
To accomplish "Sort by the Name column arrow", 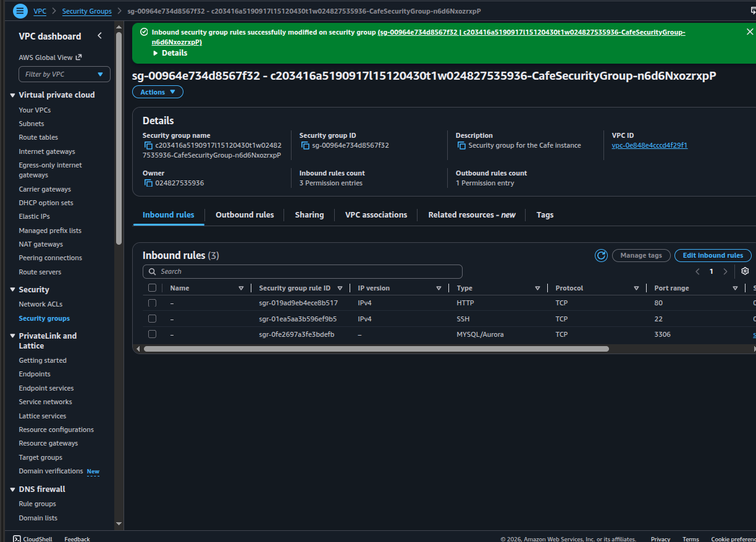I will coord(241,289).
